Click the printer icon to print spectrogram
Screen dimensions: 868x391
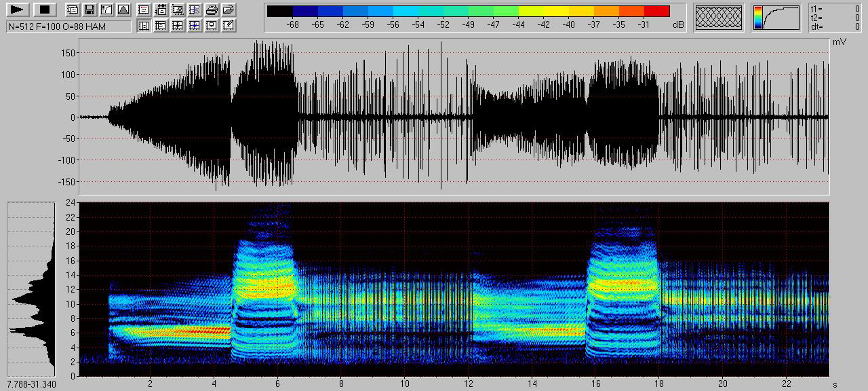click(212, 10)
